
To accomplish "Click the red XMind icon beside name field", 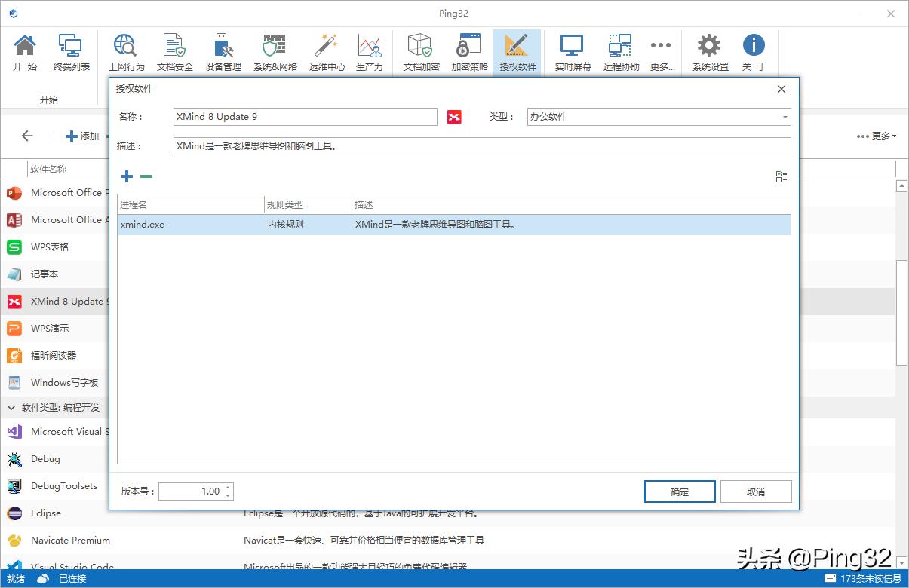I will tap(454, 117).
